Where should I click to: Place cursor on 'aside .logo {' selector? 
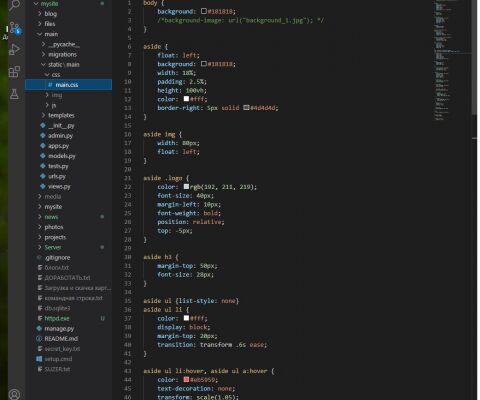tap(166, 178)
